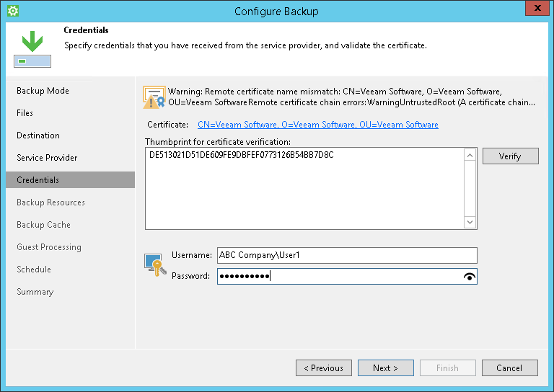Click into the Password field
Image resolution: width=554 pixels, height=392 pixels.
pos(339,276)
